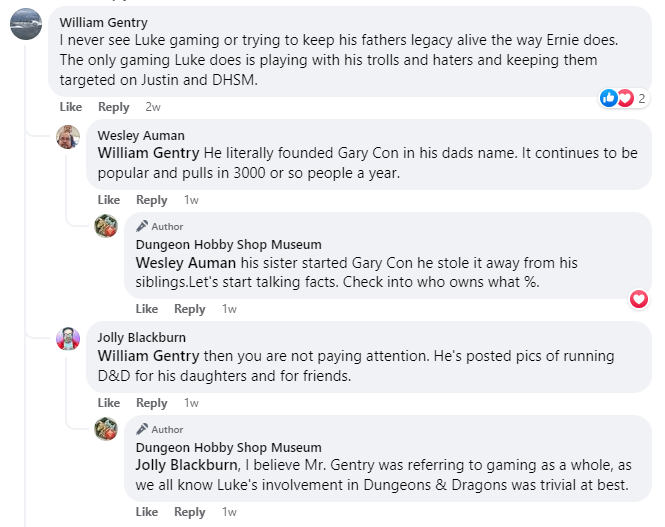Like Jolly Blackburn's comment
Screen dimensions: 665x527
click(x=109, y=403)
